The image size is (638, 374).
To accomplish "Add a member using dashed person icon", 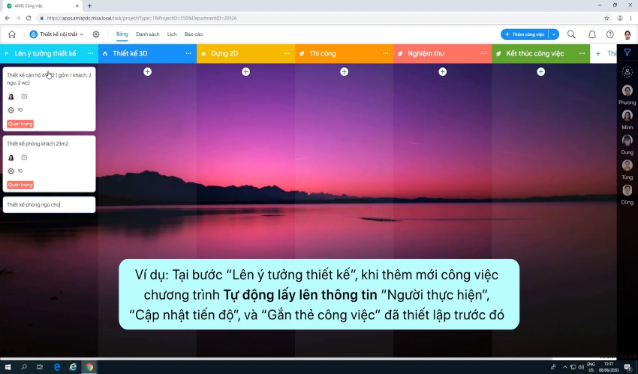I will 627,72.
